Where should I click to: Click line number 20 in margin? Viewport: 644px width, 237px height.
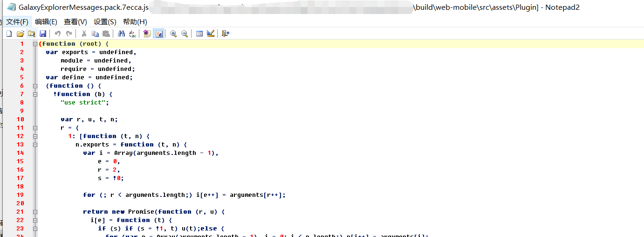20,203
